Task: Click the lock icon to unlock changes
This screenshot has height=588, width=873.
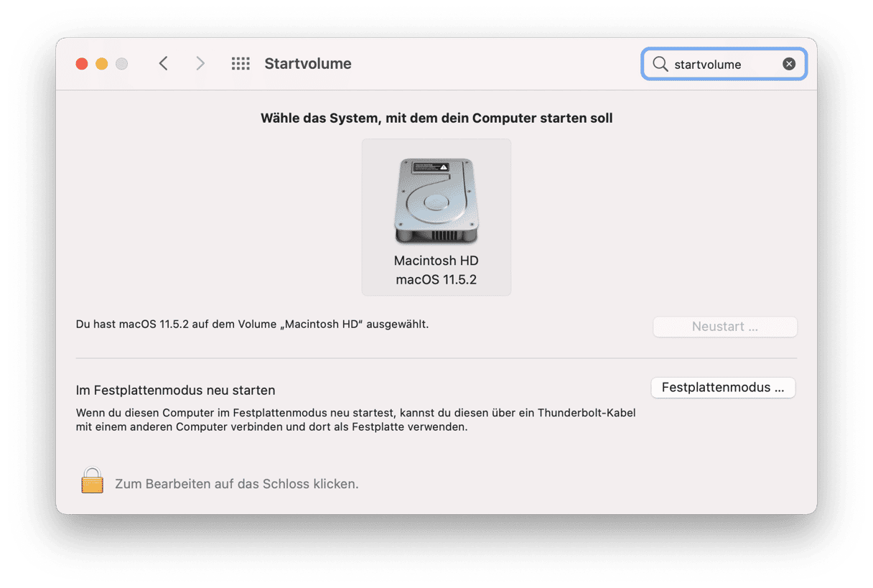Action: click(92, 480)
